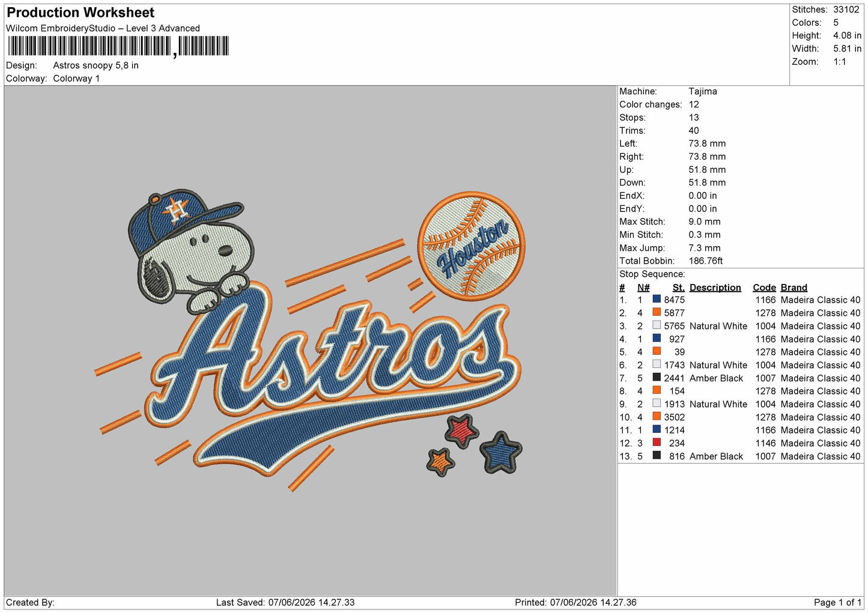The height and width of the screenshot is (613, 868).
Task: Click the 'Colorway 1' value
Action: [x=76, y=79]
